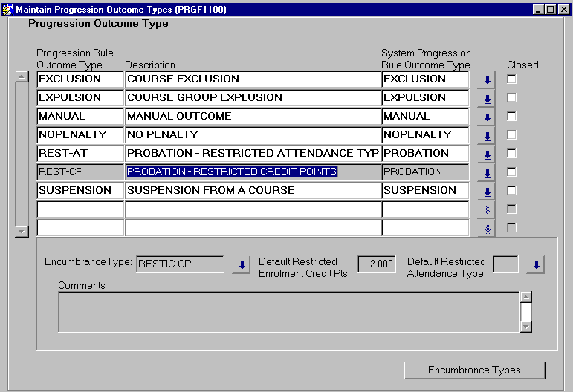
Task: Open lookup list for EXPULSION outcome type
Action: [x=487, y=99]
